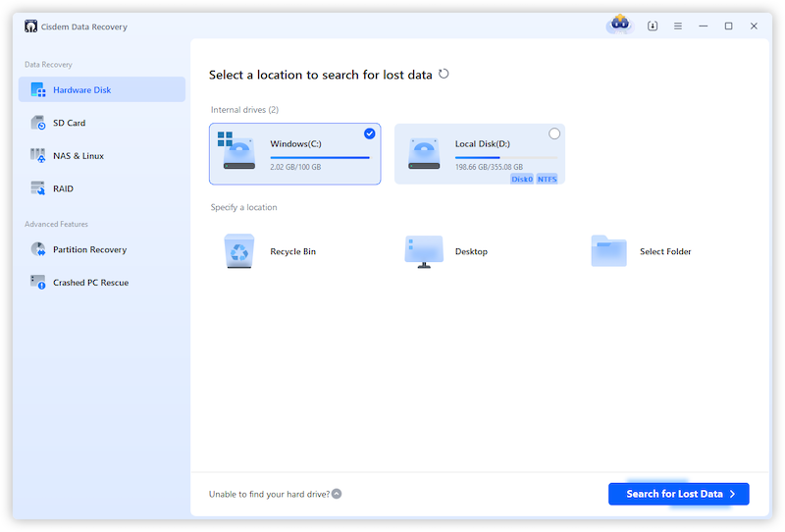
Task: Click the 'Windows(C:)' drive name
Action: (x=296, y=143)
